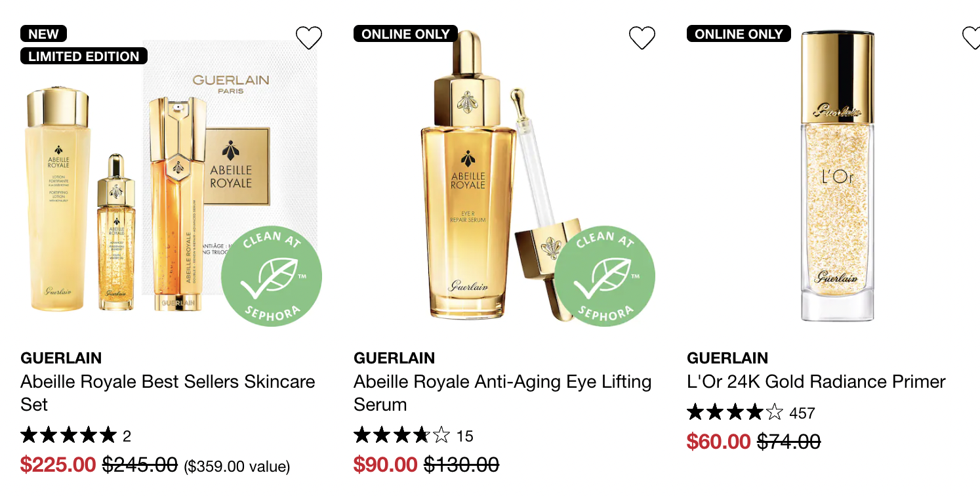The height and width of the screenshot is (496, 980).
Task: Favorite the Abeille Royale Best Sellers Set heart
Action: 309,38
